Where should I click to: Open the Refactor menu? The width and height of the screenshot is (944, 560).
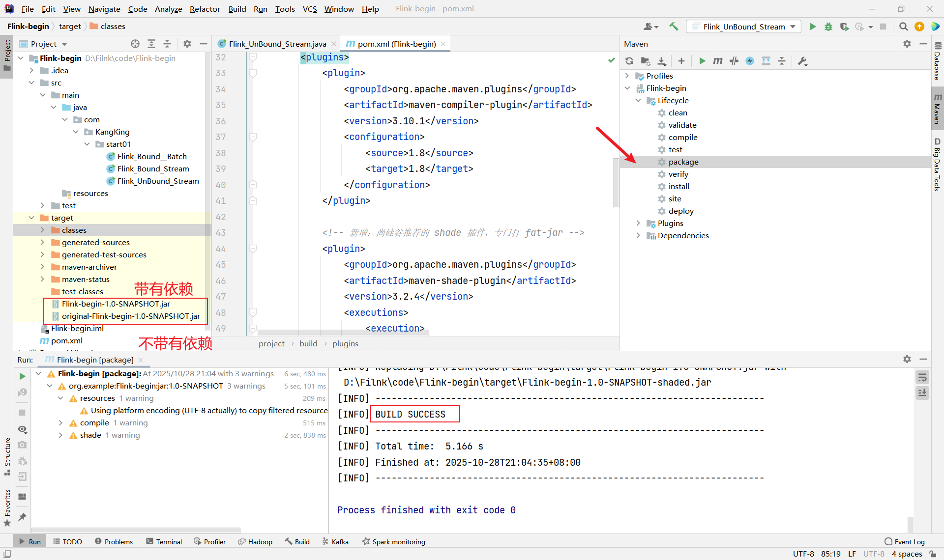pyautogui.click(x=205, y=9)
